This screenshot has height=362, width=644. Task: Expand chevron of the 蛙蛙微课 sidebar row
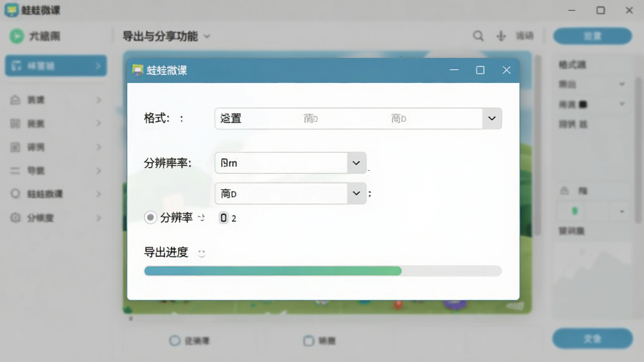point(99,194)
